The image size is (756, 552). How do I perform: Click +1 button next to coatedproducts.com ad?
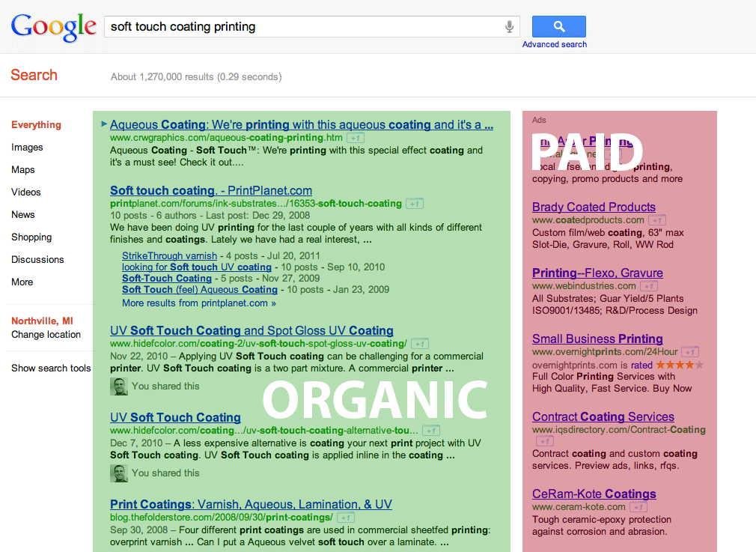(657, 220)
